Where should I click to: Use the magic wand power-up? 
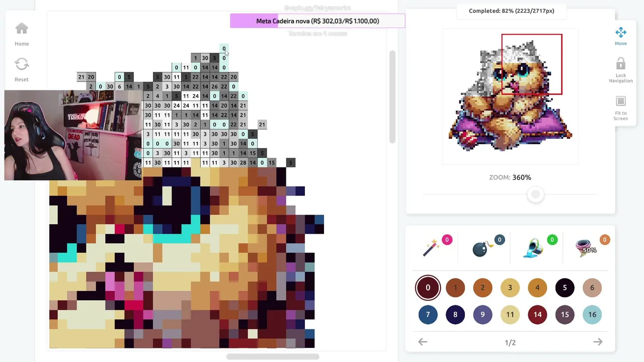click(x=432, y=247)
